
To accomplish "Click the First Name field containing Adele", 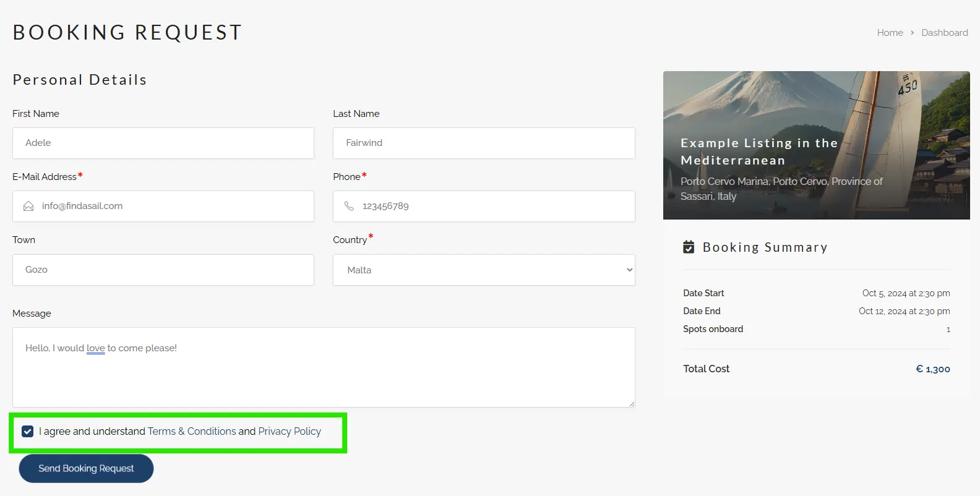I will point(163,143).
